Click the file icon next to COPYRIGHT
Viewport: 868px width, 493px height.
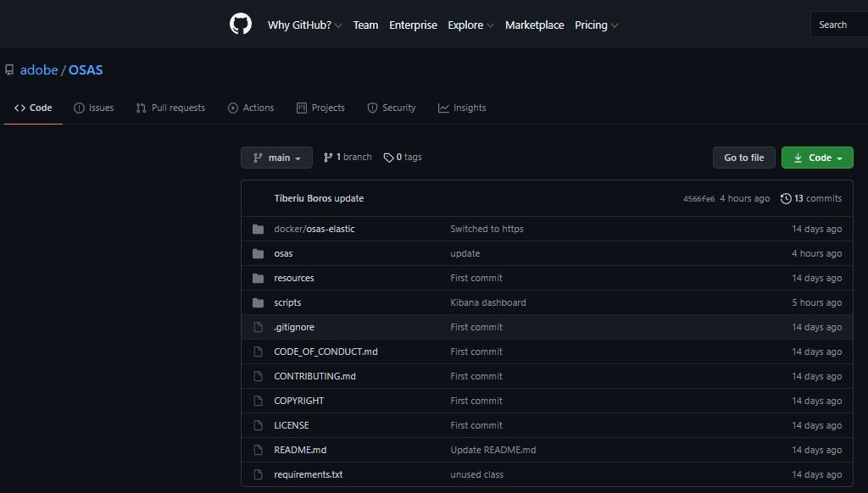[258, 401]
